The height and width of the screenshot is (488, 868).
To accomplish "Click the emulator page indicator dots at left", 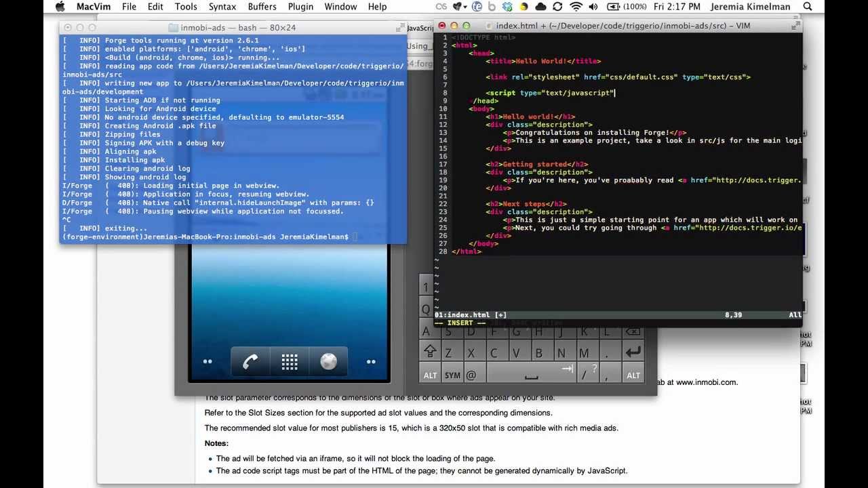I will click(208, 362).
